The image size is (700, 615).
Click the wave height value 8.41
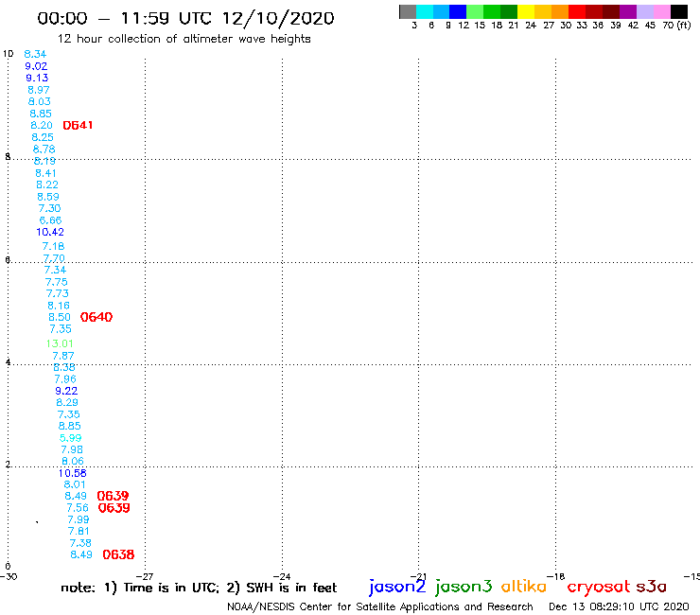(45, 173)
